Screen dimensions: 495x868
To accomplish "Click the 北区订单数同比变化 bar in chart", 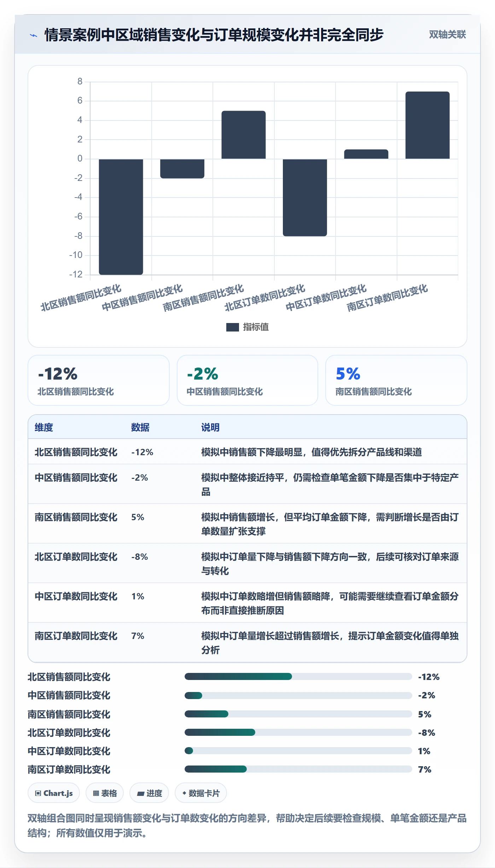I will pos(305,198).
